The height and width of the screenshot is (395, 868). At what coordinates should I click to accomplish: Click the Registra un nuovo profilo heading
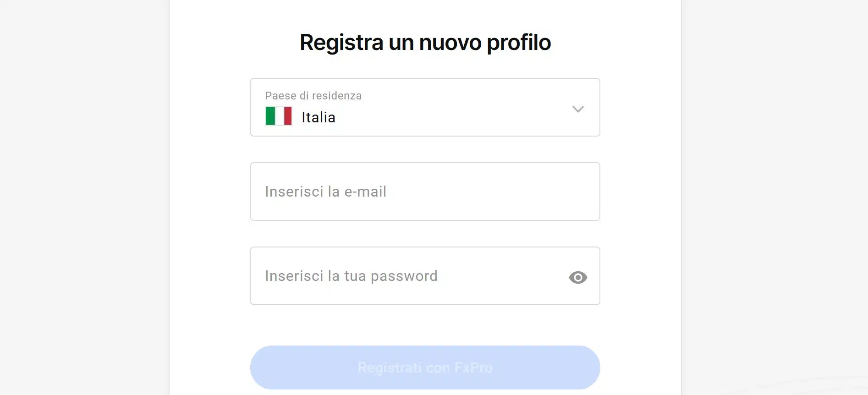[425, 42]
